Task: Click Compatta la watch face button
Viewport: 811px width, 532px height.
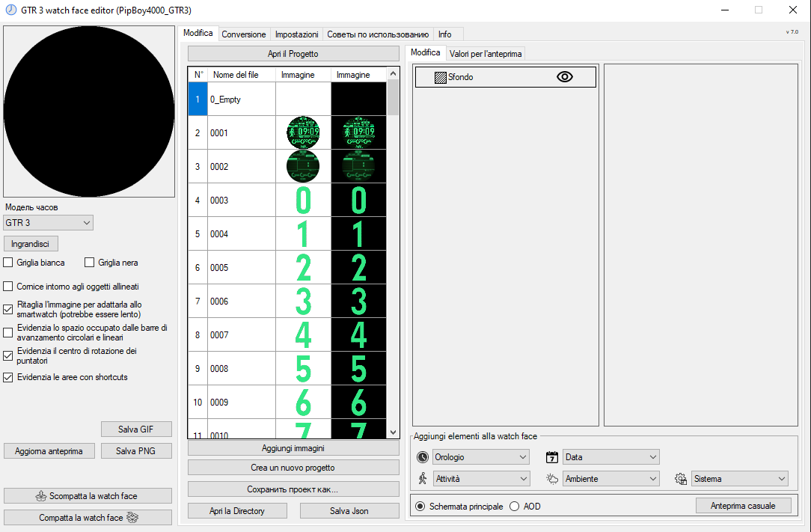Action: pyautogui.click(x=88, y=518)
